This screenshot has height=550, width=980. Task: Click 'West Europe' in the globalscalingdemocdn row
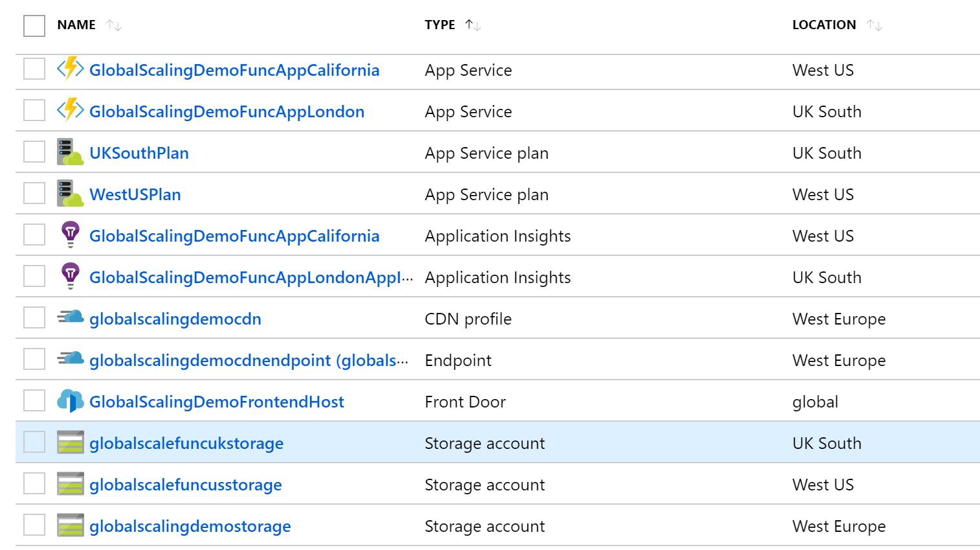(x=839, y=319)
